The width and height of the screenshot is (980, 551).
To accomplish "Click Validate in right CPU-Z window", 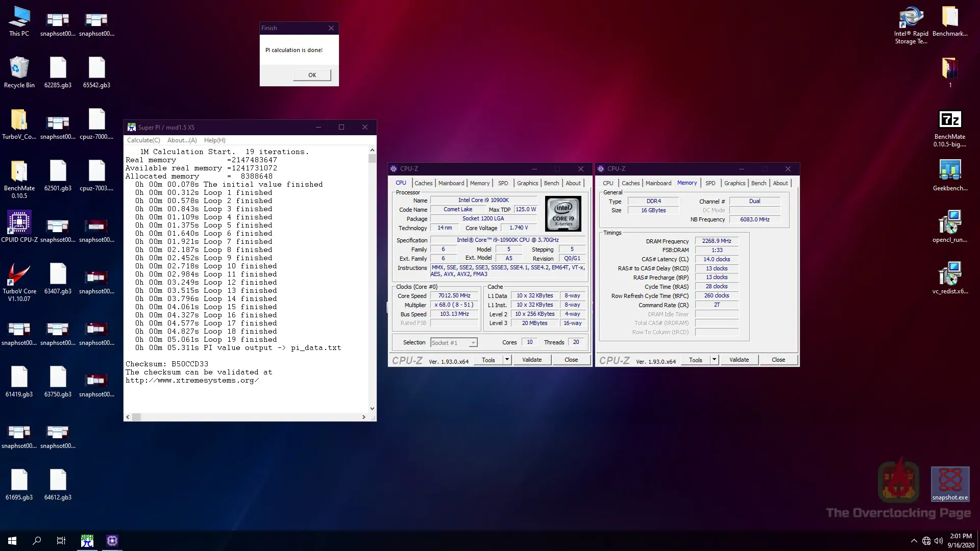I will [739, 360].
